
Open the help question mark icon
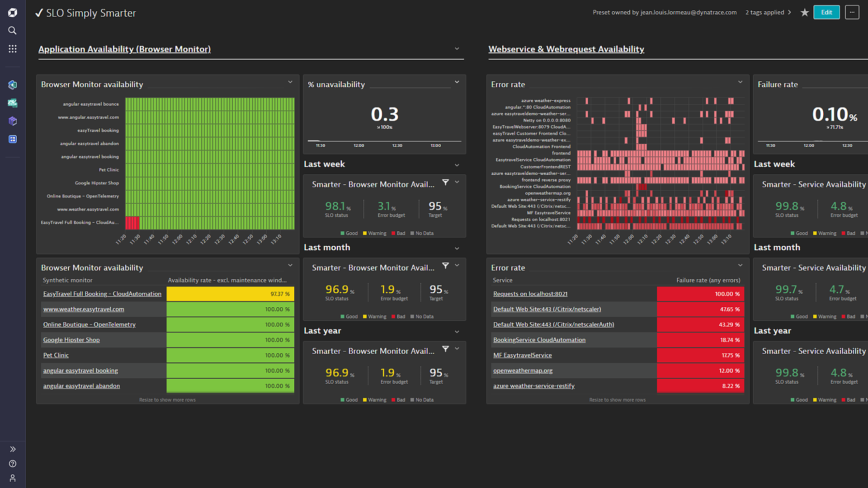click(13, 464)
